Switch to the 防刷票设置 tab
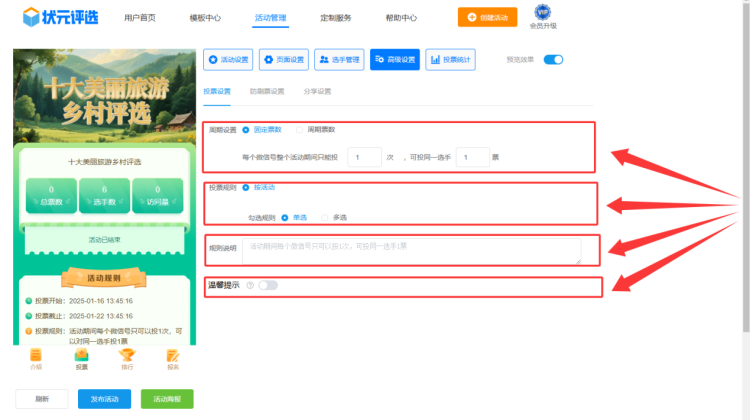 267,91
